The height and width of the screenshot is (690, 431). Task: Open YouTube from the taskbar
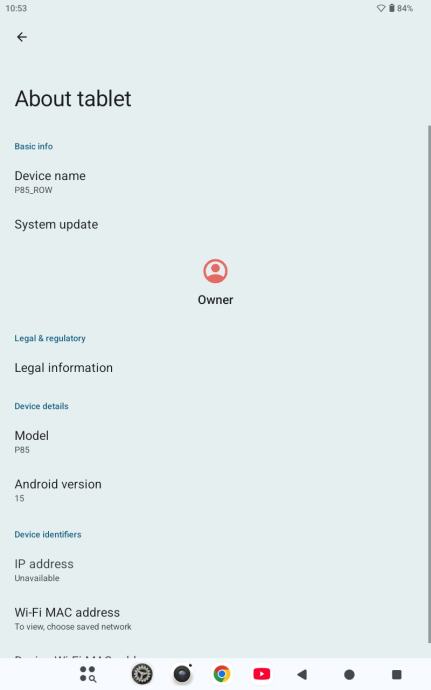point(262,674)
